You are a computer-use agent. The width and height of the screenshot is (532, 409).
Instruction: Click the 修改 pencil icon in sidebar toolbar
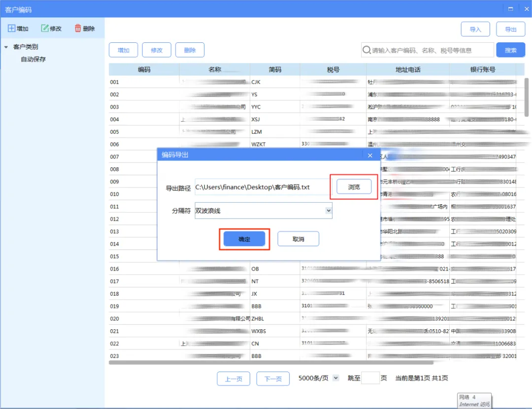[44, 28]
